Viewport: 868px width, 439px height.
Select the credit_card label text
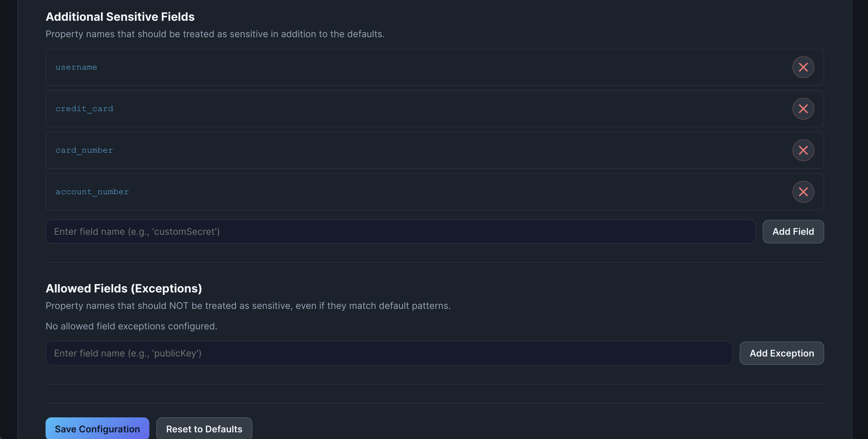coord(84,108)
